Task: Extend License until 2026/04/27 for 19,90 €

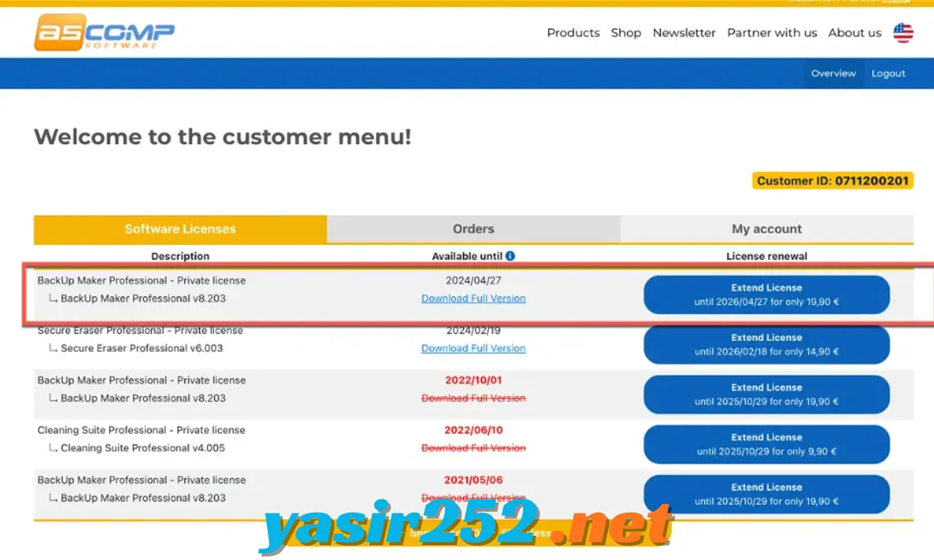Action: 767,295
